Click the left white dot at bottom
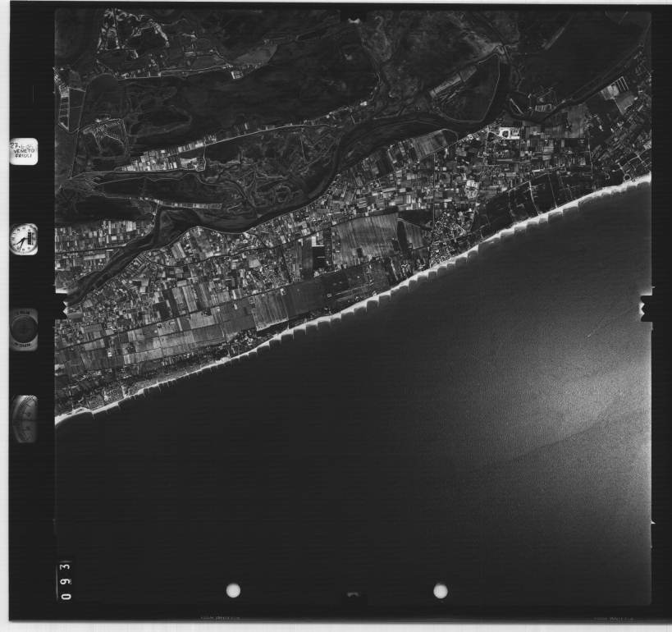672x632 pixels. 233,590
